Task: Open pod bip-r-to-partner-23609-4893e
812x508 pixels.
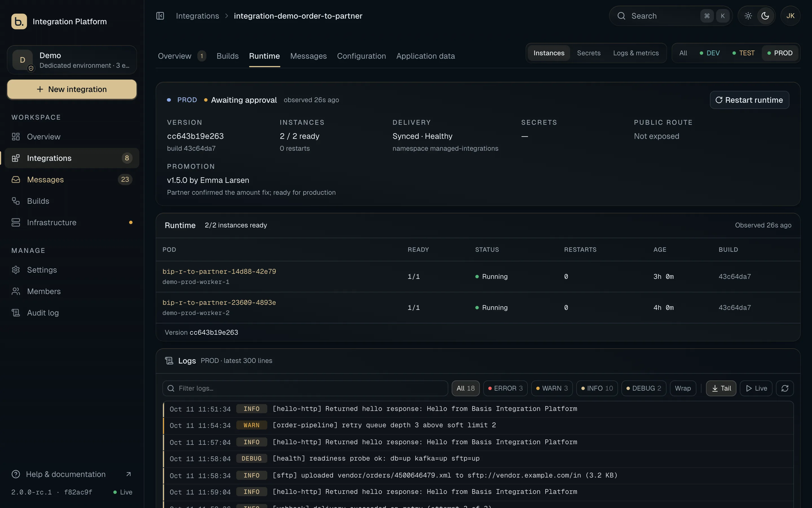Action: [219, 302]
